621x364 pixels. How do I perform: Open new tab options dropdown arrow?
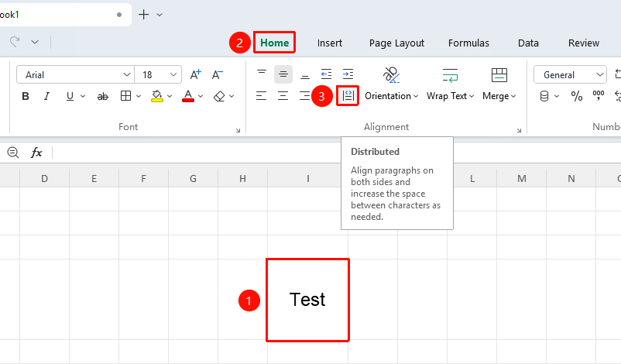click(160, 15)
